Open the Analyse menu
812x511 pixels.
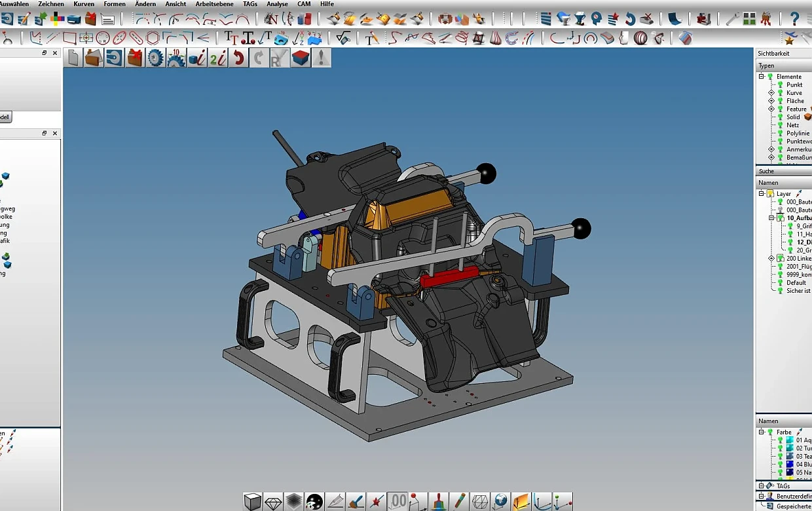[x=277, y=4]
